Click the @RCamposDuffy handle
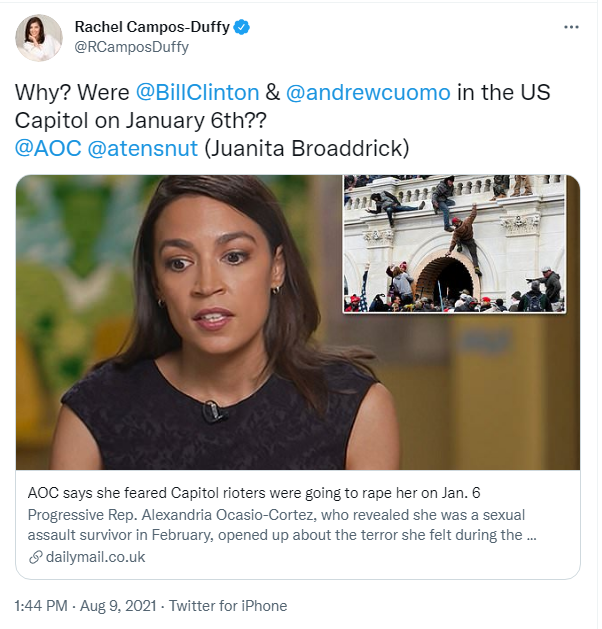602x629 pixels. pyautogui.click(x=131, y=47)
